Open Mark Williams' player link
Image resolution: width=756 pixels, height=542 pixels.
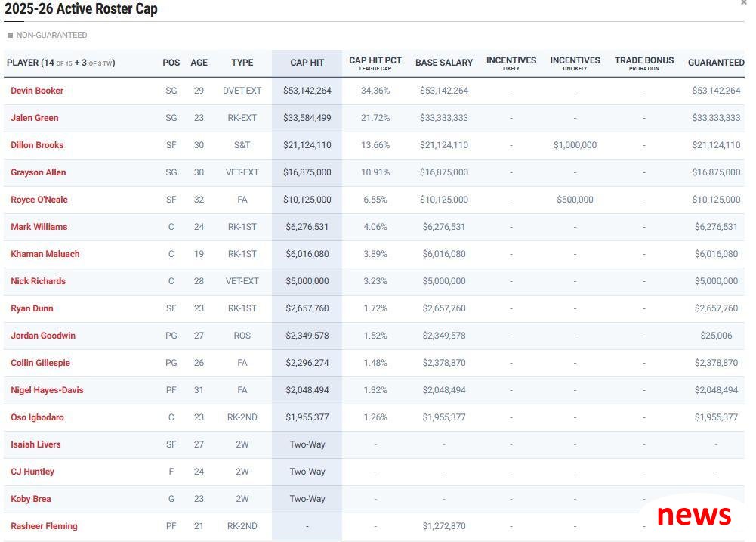click(39, 227)
